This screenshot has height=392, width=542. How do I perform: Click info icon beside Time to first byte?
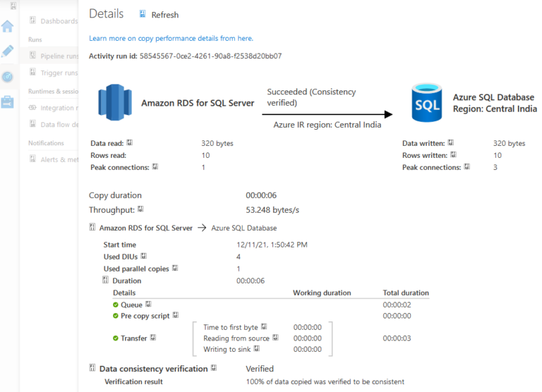click(x=263, y=327)
